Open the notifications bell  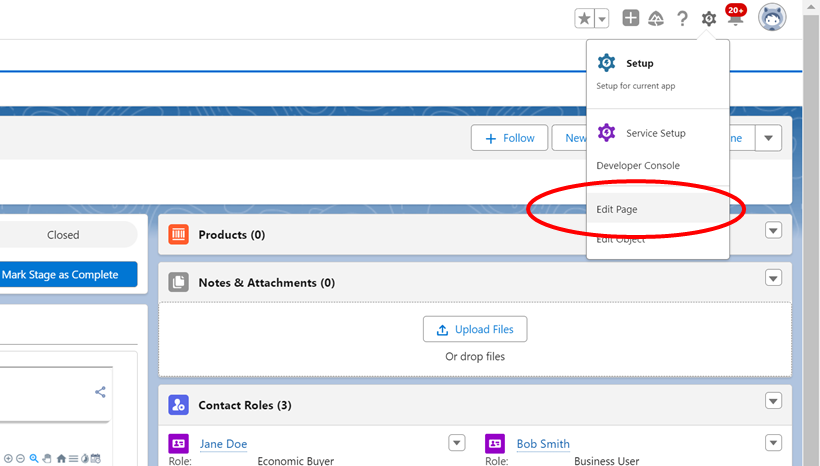[x=735, y=18]
